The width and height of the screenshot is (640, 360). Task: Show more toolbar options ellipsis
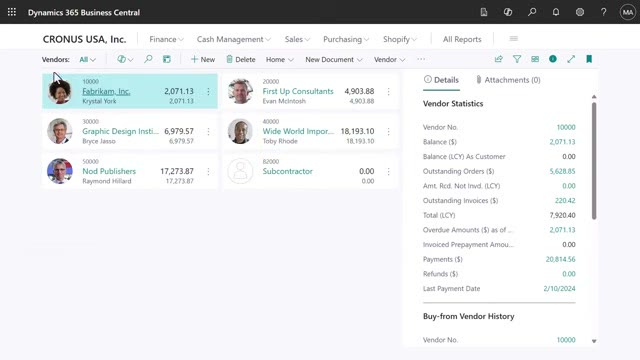pyautogui.click(x=421, y=59)
